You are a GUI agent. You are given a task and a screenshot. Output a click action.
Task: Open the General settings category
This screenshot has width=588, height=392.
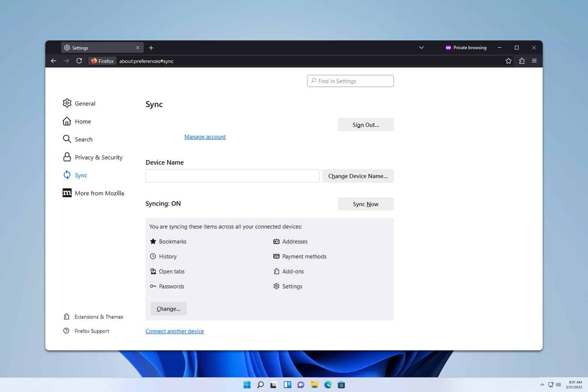79,103
